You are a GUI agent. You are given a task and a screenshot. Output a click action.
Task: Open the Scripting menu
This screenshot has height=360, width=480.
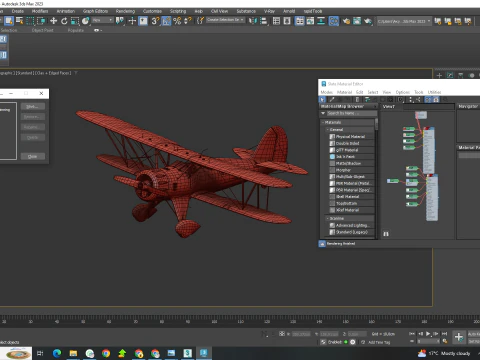pos(178,11)
